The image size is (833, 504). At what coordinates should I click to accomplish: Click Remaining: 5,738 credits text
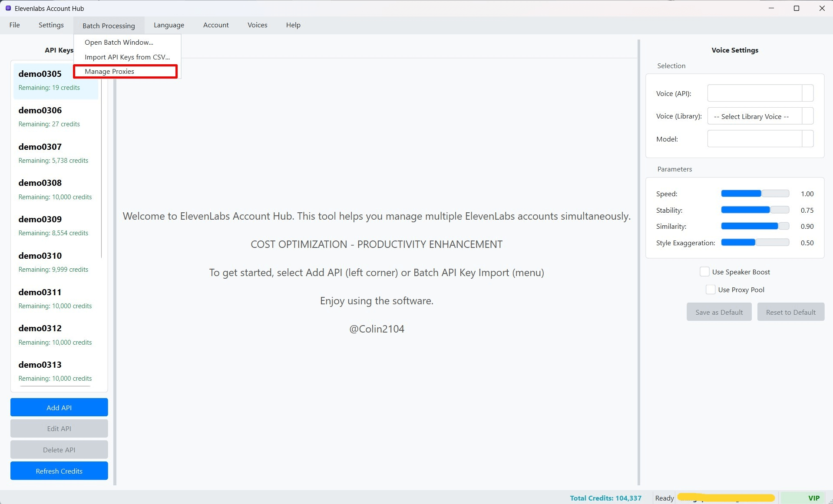[53, 161]
